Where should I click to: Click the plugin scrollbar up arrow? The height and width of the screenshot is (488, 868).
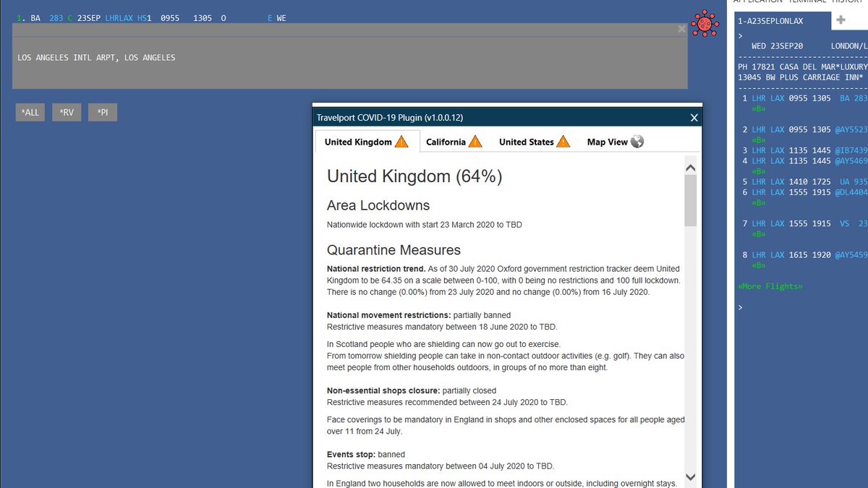(x=690, y=168)
